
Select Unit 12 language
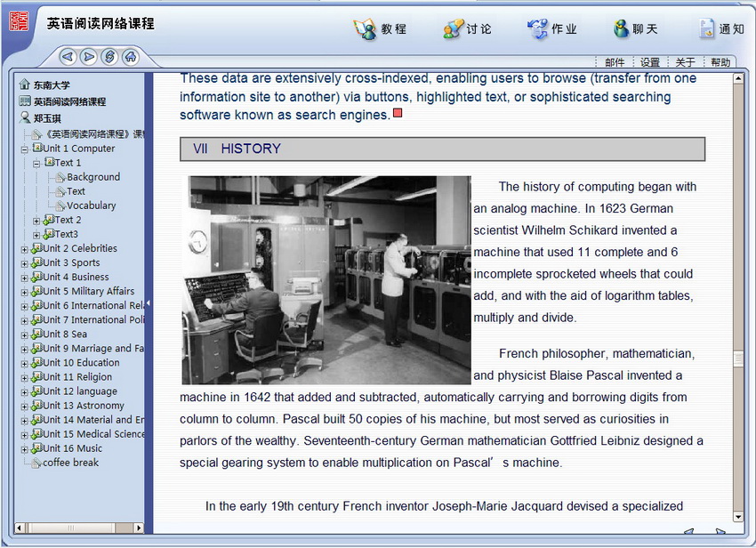80,391
